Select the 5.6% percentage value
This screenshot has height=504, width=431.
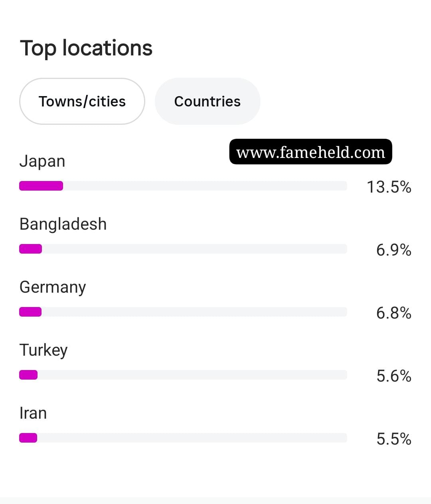393,376
